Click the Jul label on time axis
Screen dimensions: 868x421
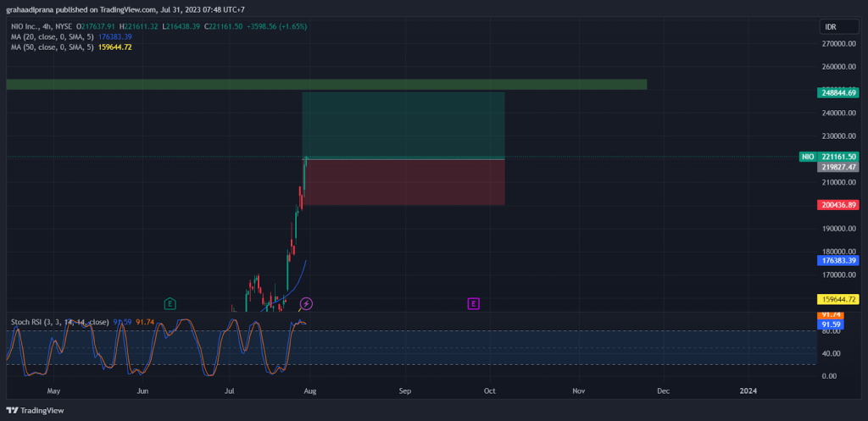(x=230, y=391)
